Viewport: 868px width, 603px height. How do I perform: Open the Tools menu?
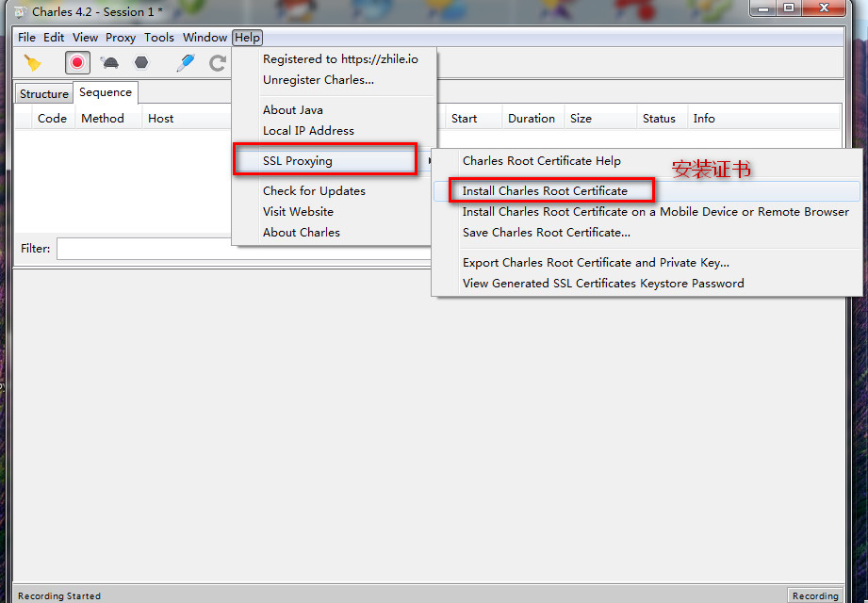coord(159,38)
